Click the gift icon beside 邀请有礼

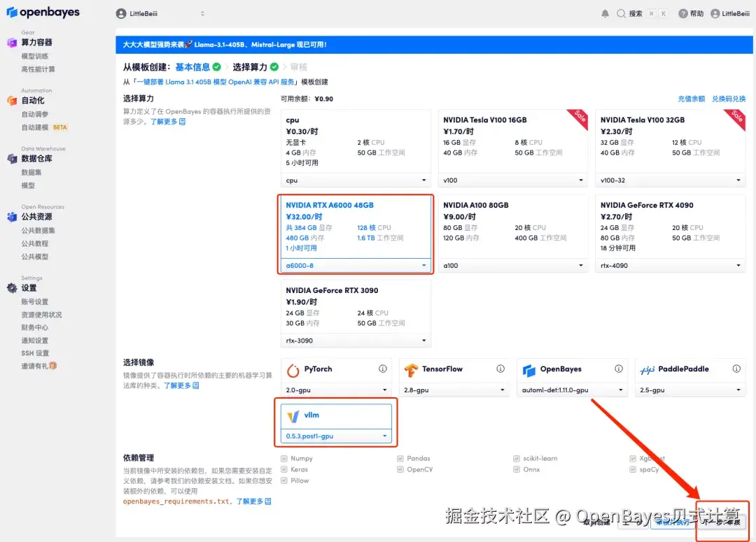53,366
